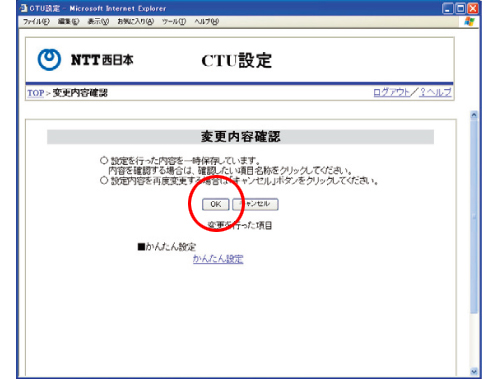Open the ヘルプ menu in menu bar

click(x=207, y=22)
